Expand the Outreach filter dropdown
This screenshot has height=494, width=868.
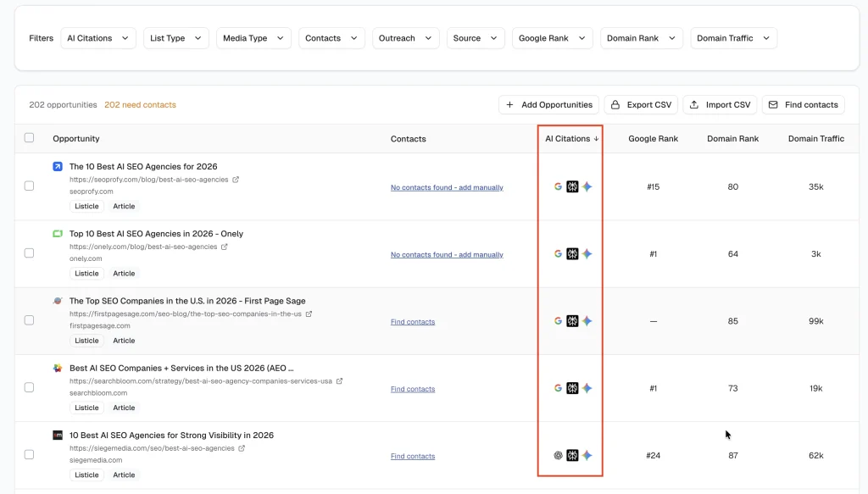[406, 38]
